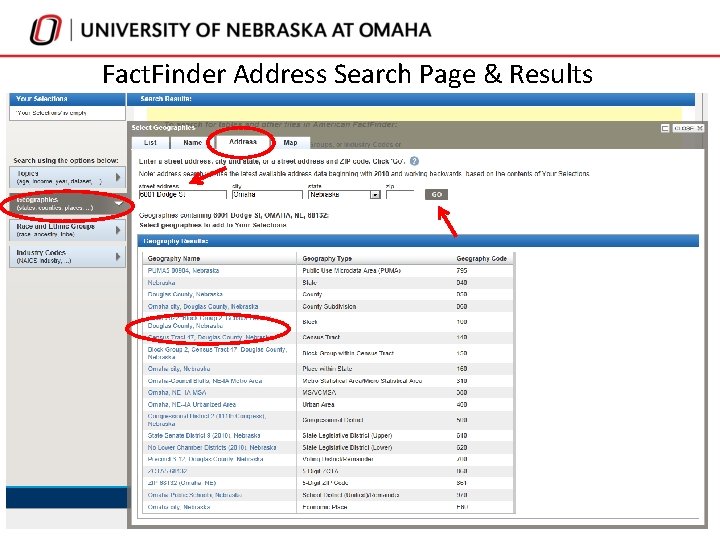Open the ZIP 68132 (Omaha, NE) link

point(182,483)
